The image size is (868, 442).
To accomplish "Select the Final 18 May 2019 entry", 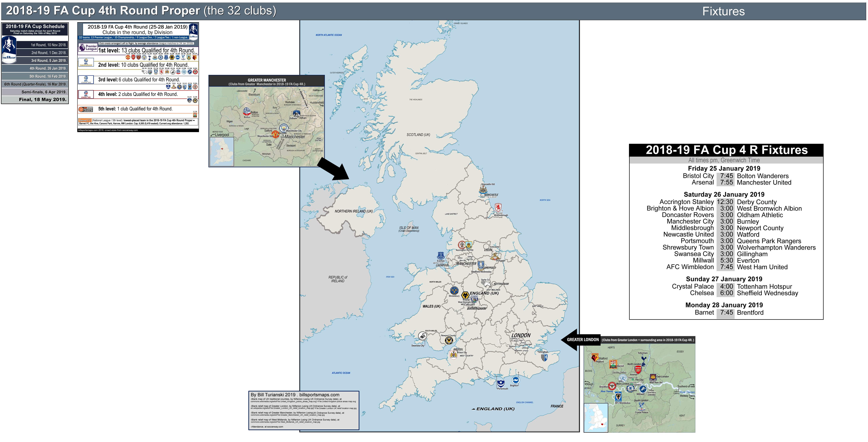I will pyautogui.click(x=42, y=99).
